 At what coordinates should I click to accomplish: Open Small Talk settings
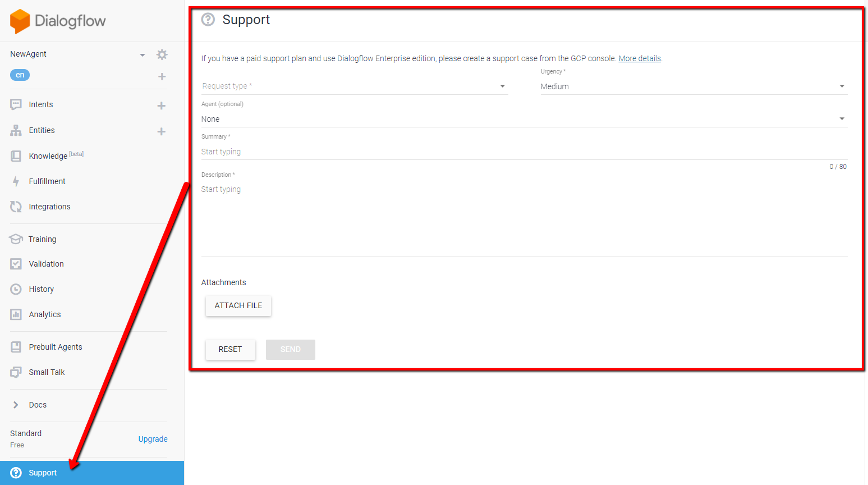pos(47,372)
